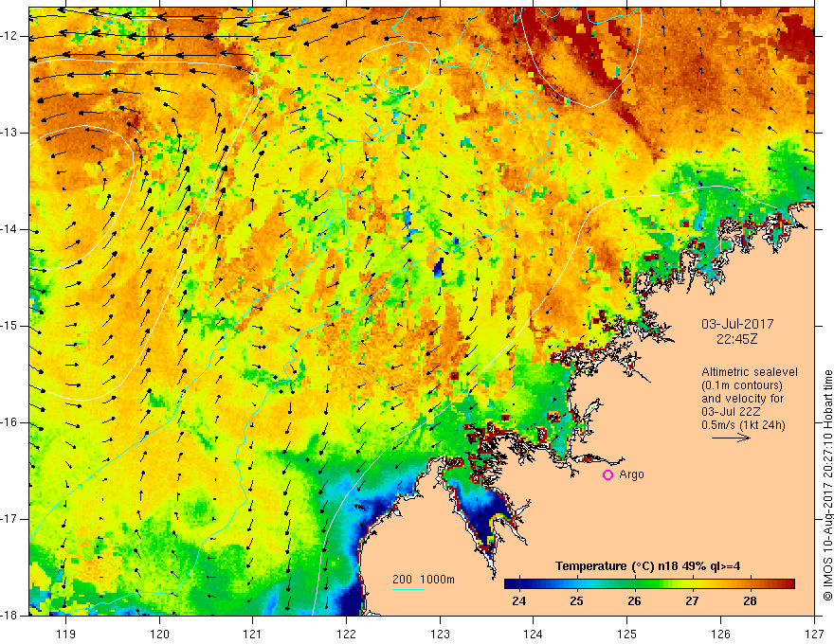Click colorbar label '28'

pyautogui.click(x=750, y=601)
